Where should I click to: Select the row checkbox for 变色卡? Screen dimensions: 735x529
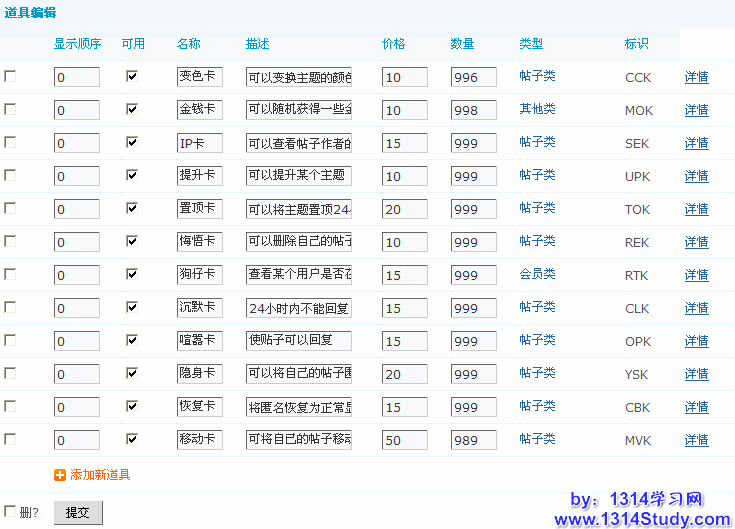pos(10,76)
